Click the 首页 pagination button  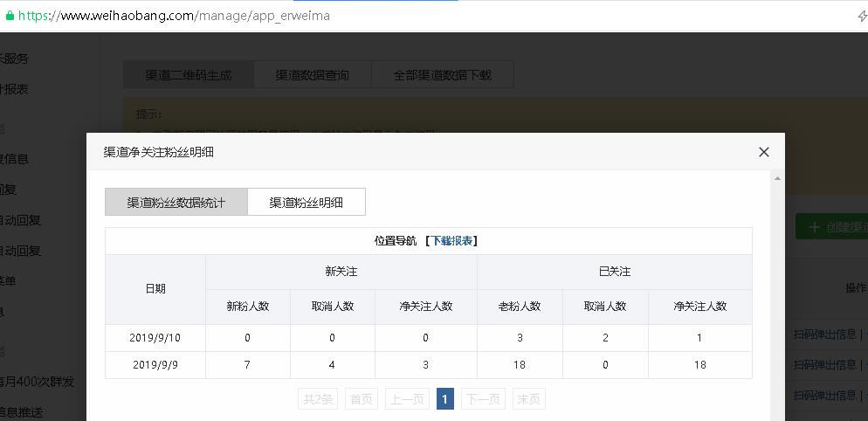pyautogui.click(x=362, y=399)
